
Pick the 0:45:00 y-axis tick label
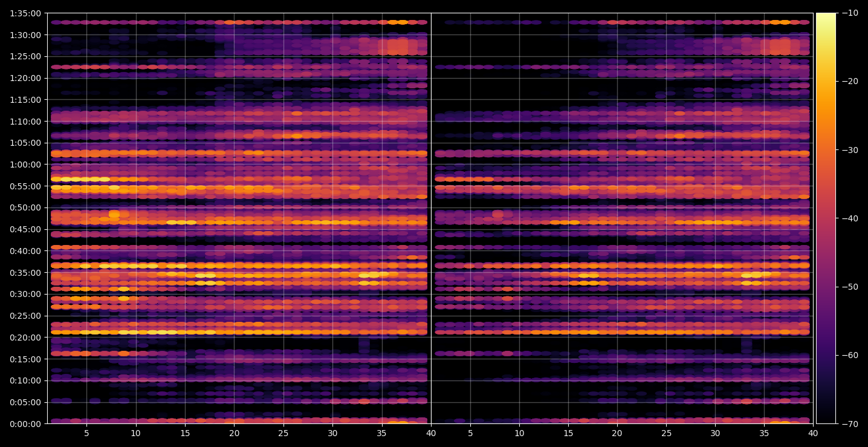pyautogui.click(x=25, y=229)
